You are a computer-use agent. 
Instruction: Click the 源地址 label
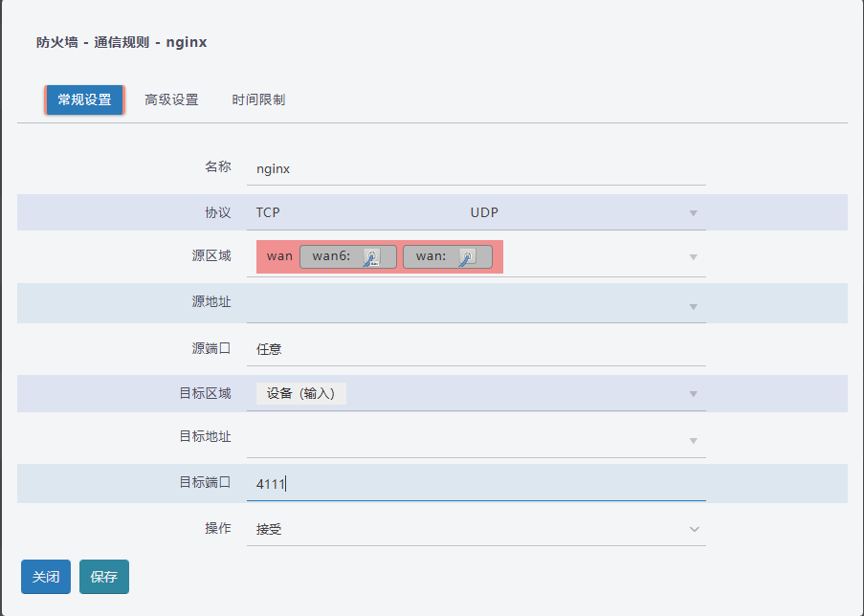(211, 302)
